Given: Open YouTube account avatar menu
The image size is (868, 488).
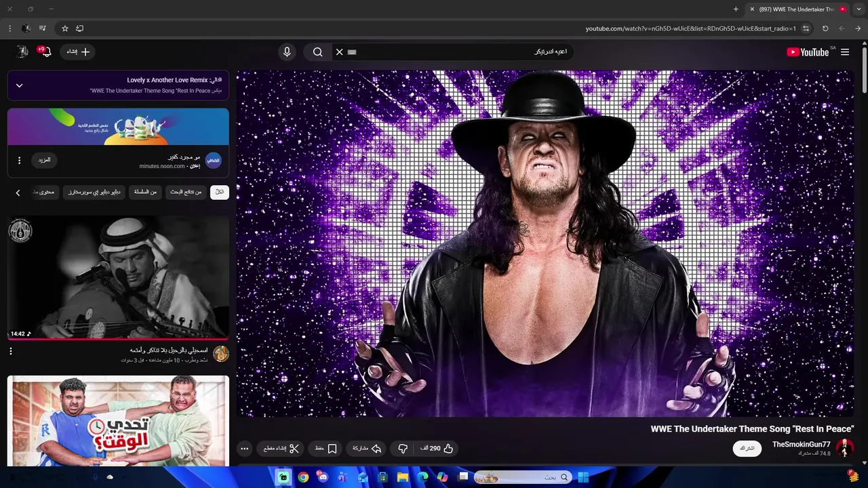Looking at the screenshot, I should tap(22, 52).
